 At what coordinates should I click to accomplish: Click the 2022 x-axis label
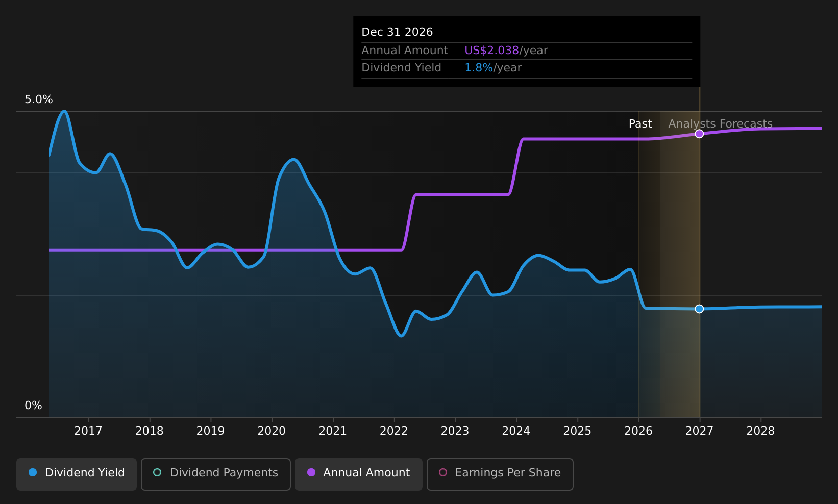(x=394, y=431)
